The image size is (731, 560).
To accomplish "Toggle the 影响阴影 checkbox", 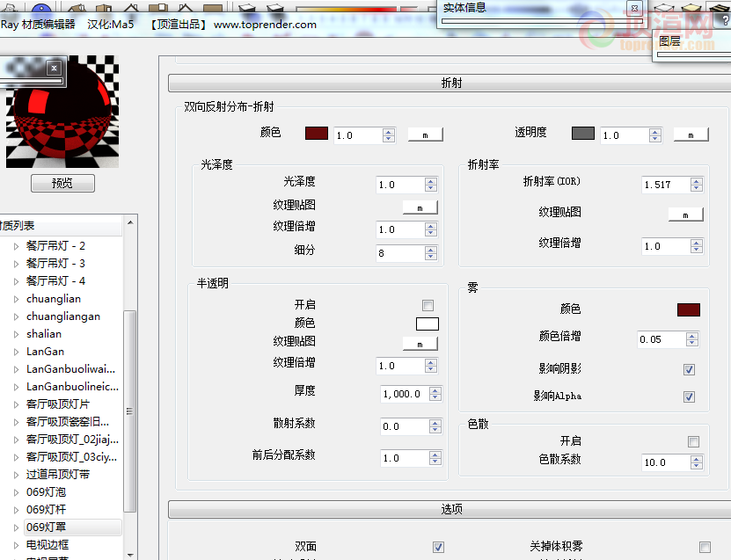I will pos(689,369).
